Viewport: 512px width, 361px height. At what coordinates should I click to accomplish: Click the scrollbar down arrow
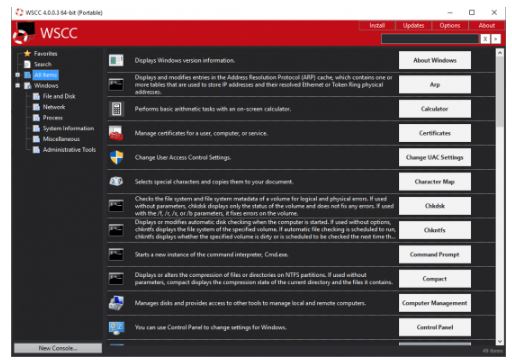pyautogui.click(x=500, y=341)
